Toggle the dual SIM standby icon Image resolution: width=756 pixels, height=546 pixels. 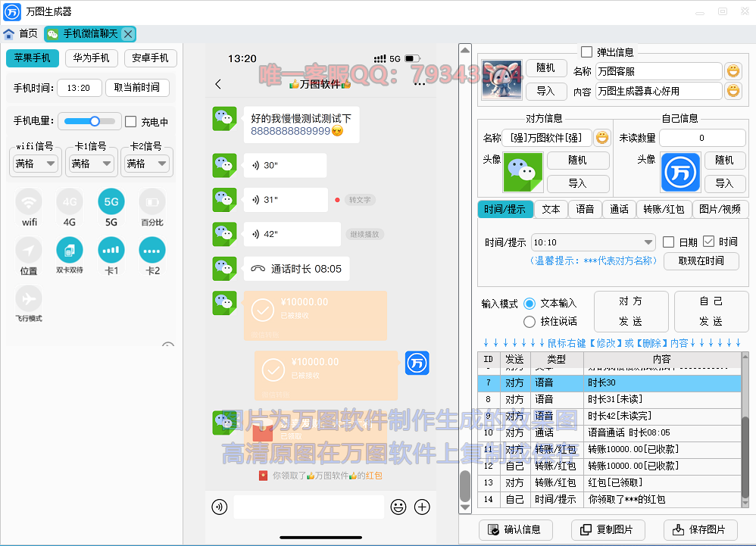70,250
